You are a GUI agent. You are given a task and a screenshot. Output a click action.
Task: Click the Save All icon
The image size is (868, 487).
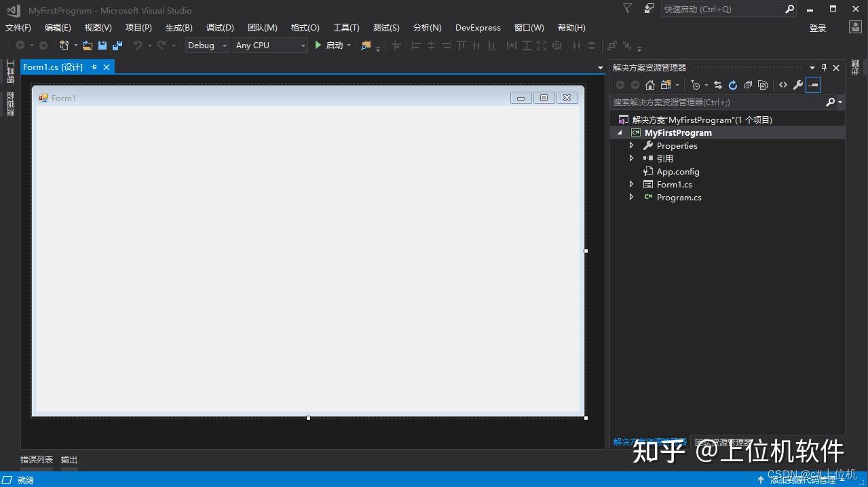point(117,46)
